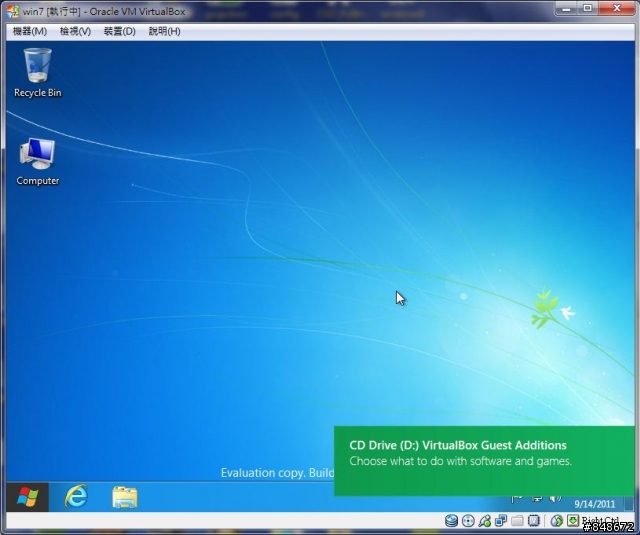The image size is (640, 535).
Task: Click the virtualization CPU status icon
Action: (533, 521)
